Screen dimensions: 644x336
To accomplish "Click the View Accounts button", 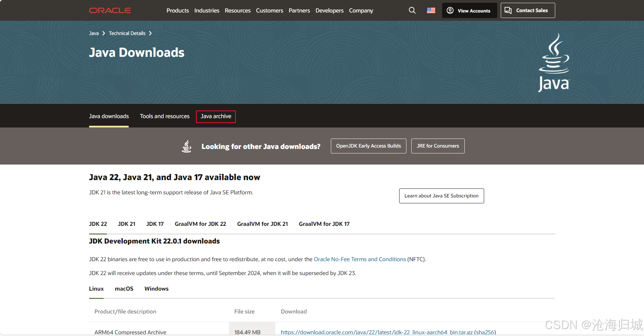I will [x=470, y=10].
